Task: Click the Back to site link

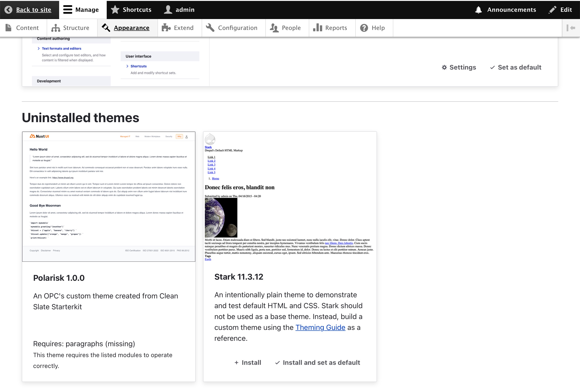Action: [34, 10]
